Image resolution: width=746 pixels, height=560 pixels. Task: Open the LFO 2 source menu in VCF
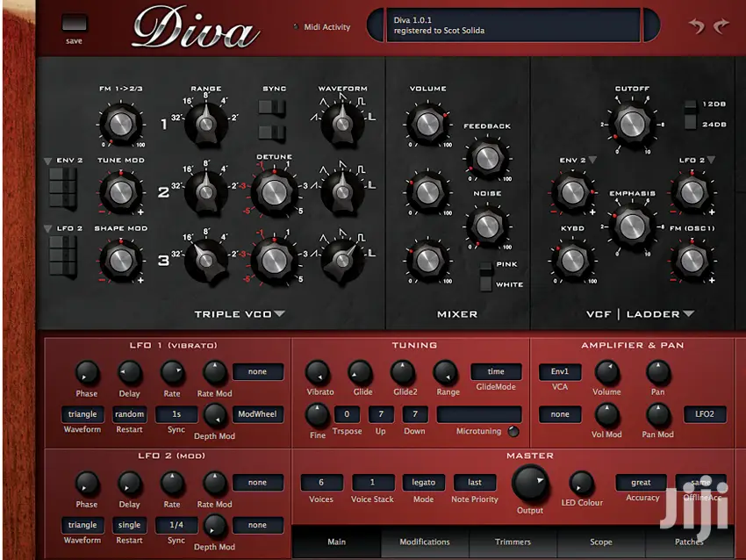pyautogui.click(x=711, y=160)
